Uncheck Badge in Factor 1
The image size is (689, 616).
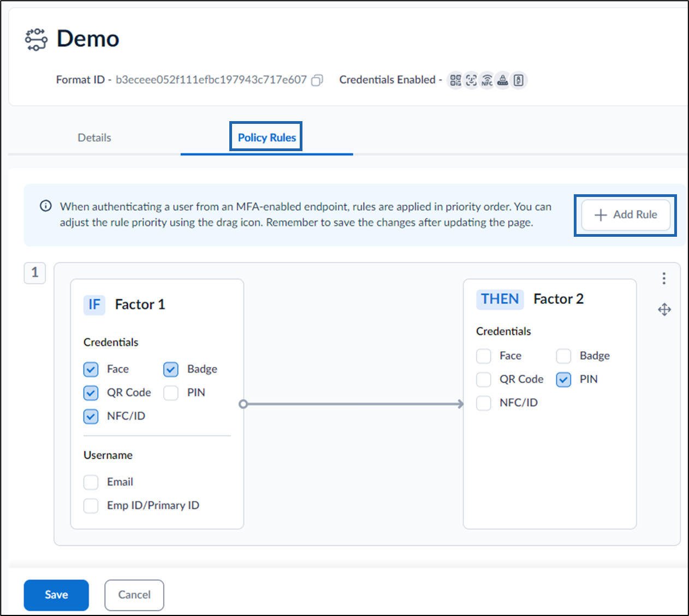point(171,369)
